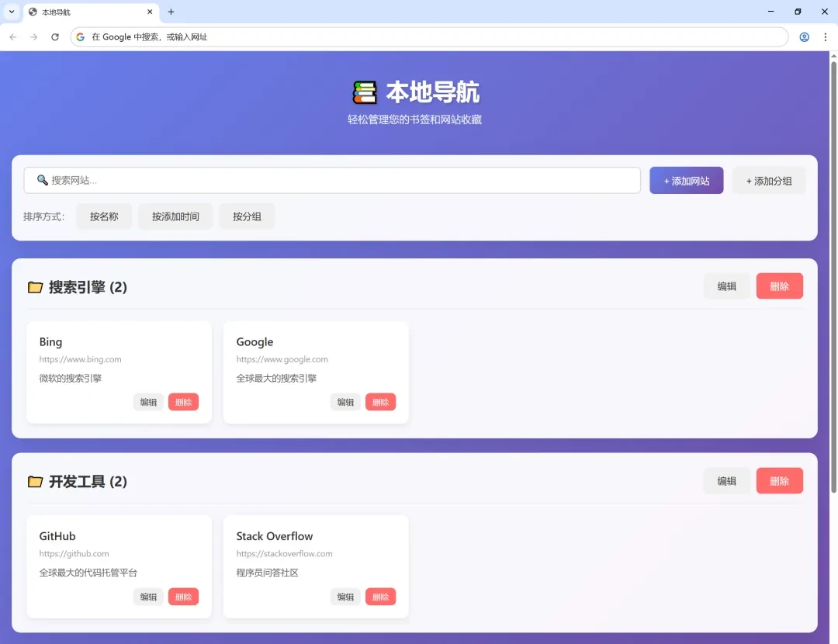This screenshot has width=838, height=644.
Task: Focus the 搜索网站 search field
Action: [x=332, y=180]
